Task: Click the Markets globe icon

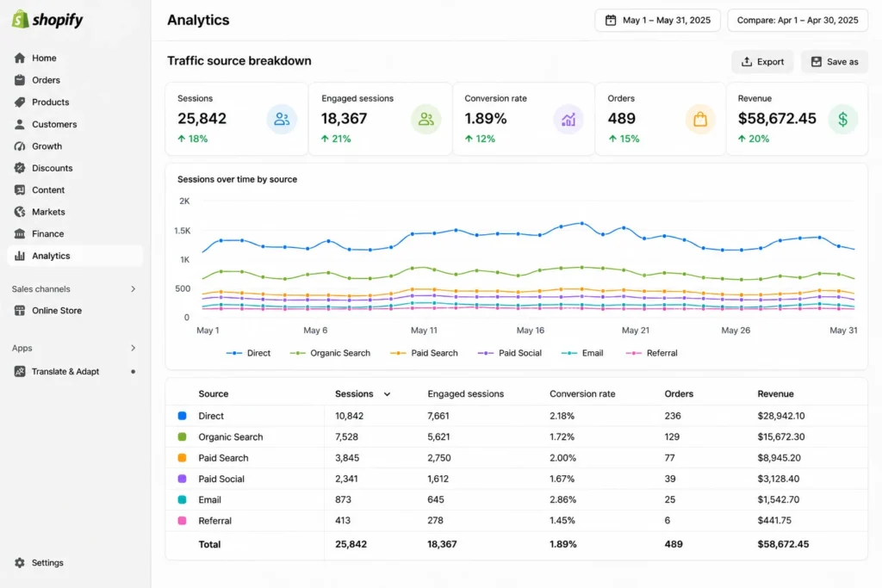Action: point(20,212)
